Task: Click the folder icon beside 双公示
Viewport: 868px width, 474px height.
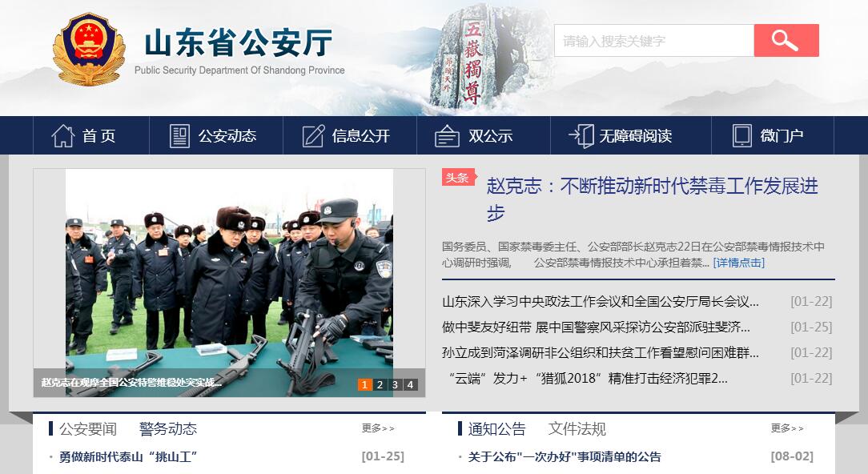Action: (447, 135)
